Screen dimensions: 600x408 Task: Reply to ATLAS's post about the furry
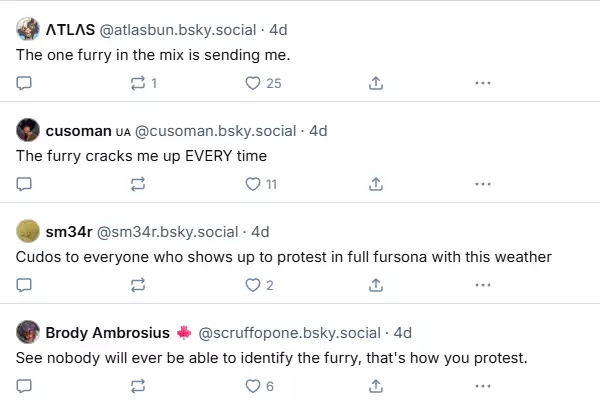pyautogui.click(x=24, y=83)
